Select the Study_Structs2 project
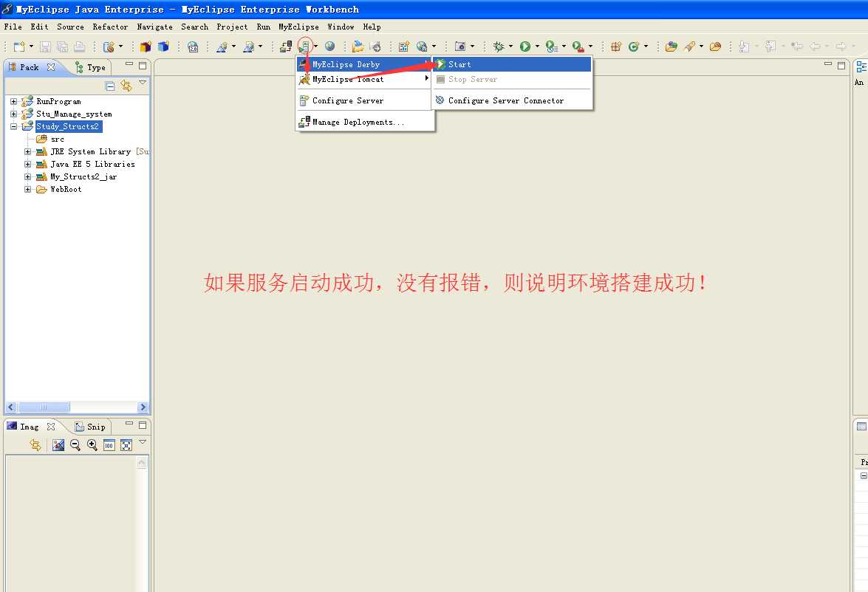Screen dimensions: 868x592 click(x=67, y=126)
